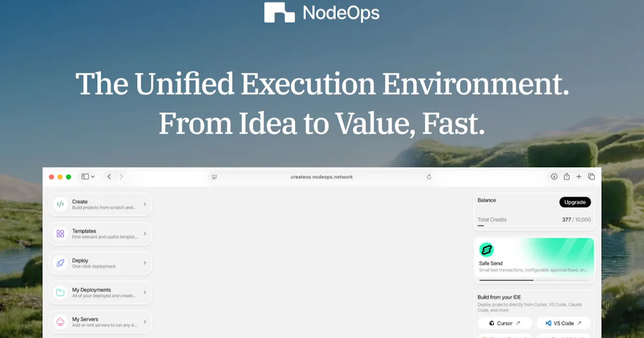Click From Idea to Value, Fast text
Screen dimensions: 644x338
(x=321, y=124)
